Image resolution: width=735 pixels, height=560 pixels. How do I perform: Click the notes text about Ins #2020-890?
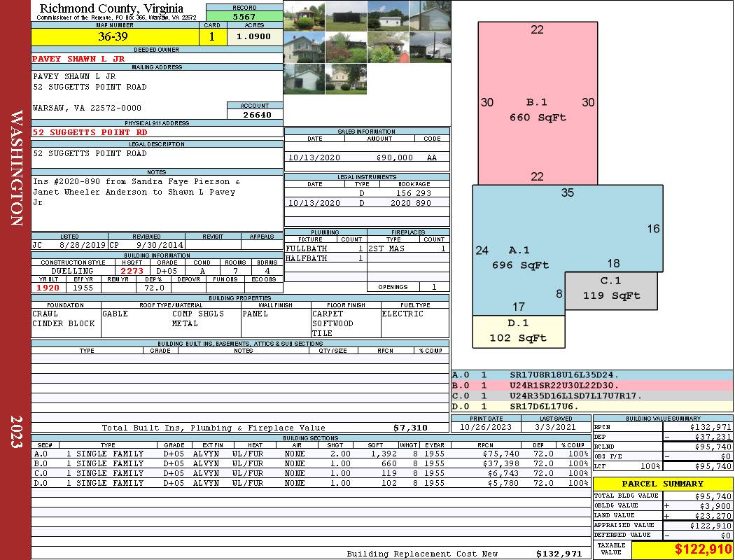[x=136, y=192]
